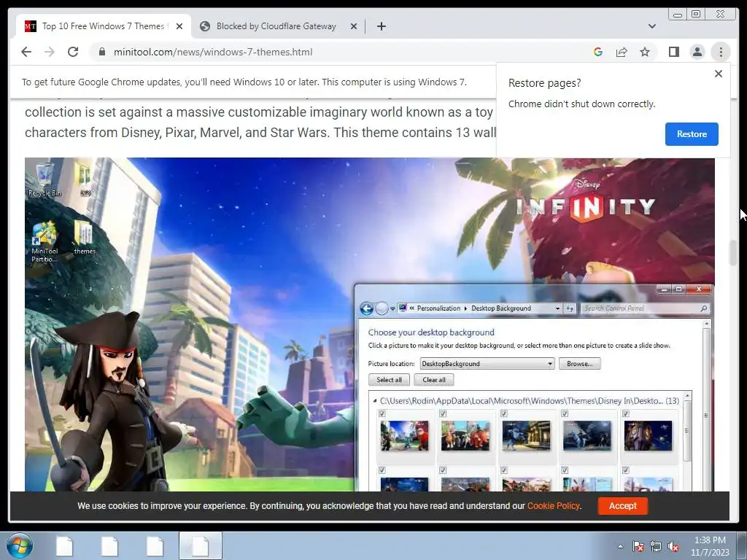Accept the cookie notice
747x560 pixels.
pyautogui.click(x=623, y=506)
